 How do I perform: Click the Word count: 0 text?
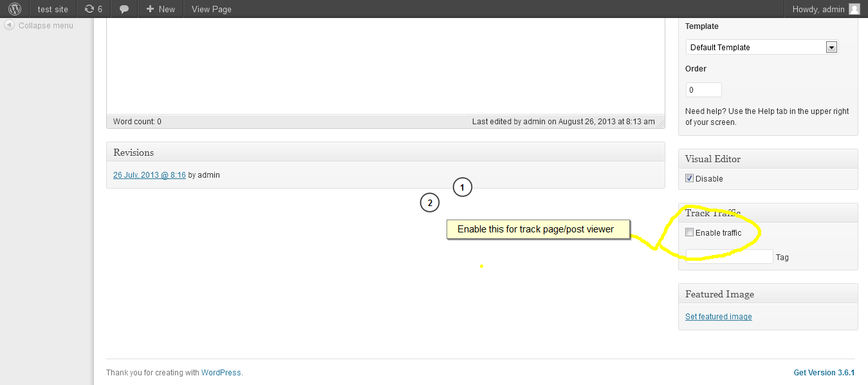pos(137,121)
